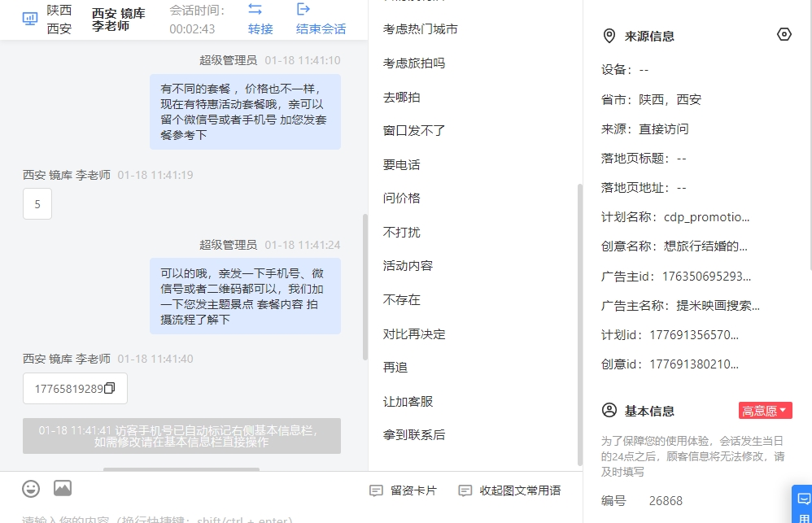Click the 留资卡片 card icon
This screenshot has height=523, width=812.
pos(376,490)
